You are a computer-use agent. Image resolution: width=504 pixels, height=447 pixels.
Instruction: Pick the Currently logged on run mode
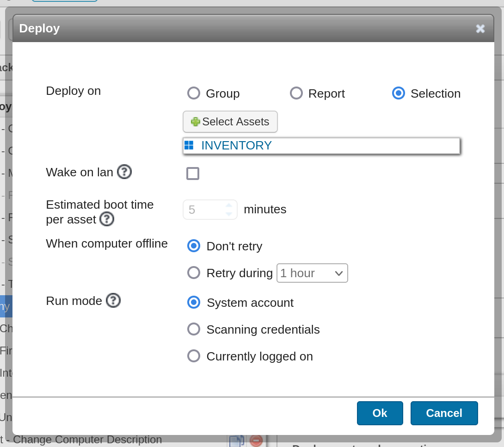[194, 356]
